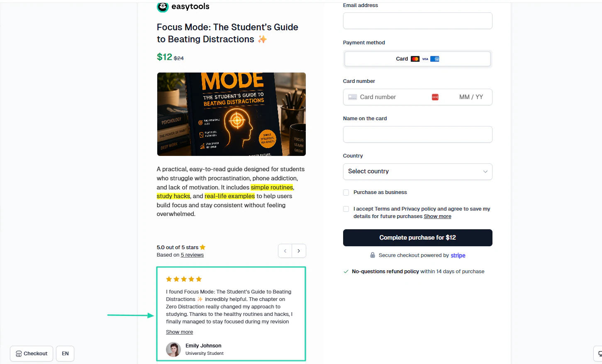Click the MM / YY expiry field

[x=471, y=97]
